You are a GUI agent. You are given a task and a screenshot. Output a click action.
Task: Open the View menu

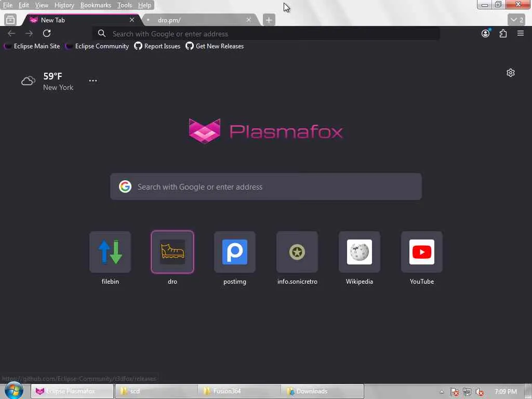[42, 5]
